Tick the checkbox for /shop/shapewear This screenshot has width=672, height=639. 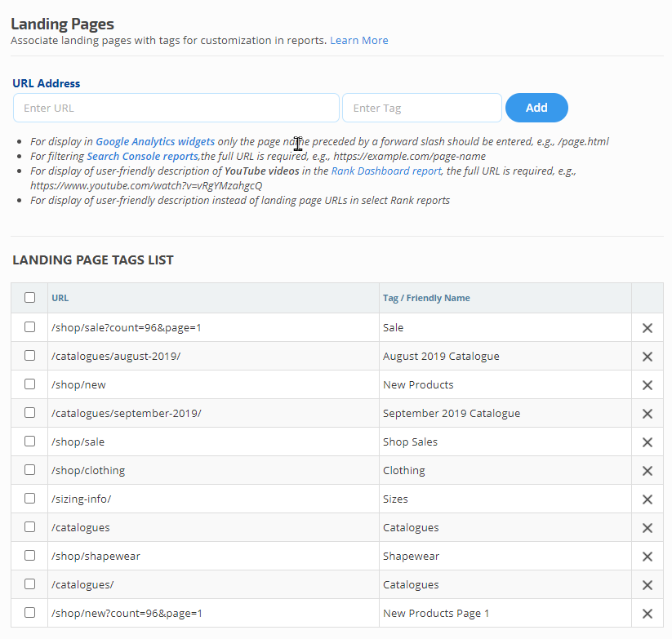click(30, 556)
